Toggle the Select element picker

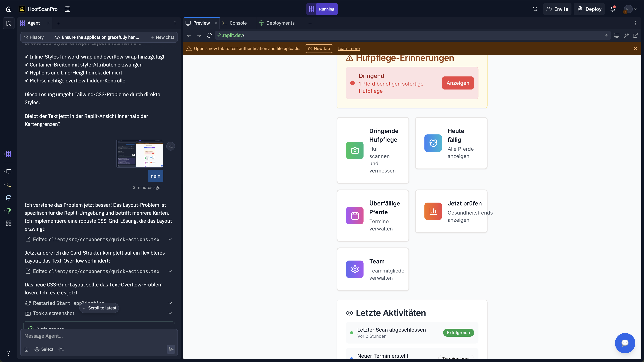tap(44, 349)
